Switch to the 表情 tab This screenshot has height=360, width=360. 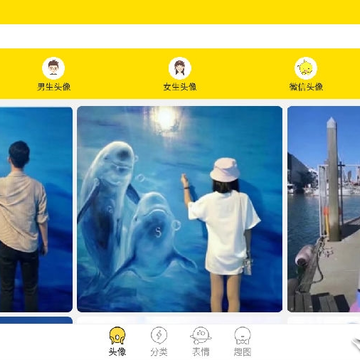[201, 341]
